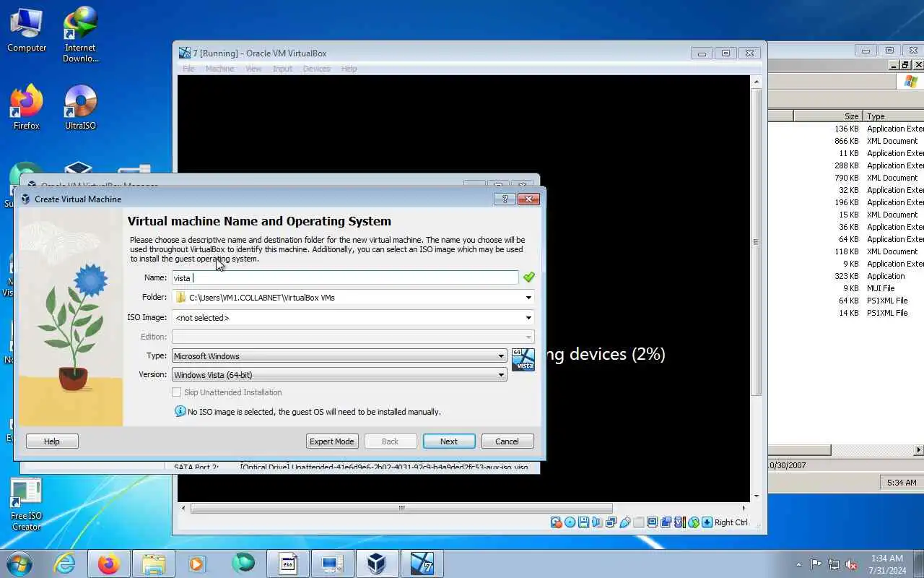Click the USB device indicator in VM status bar
Viewport: 924px width, 578px height.
(625, 522)
